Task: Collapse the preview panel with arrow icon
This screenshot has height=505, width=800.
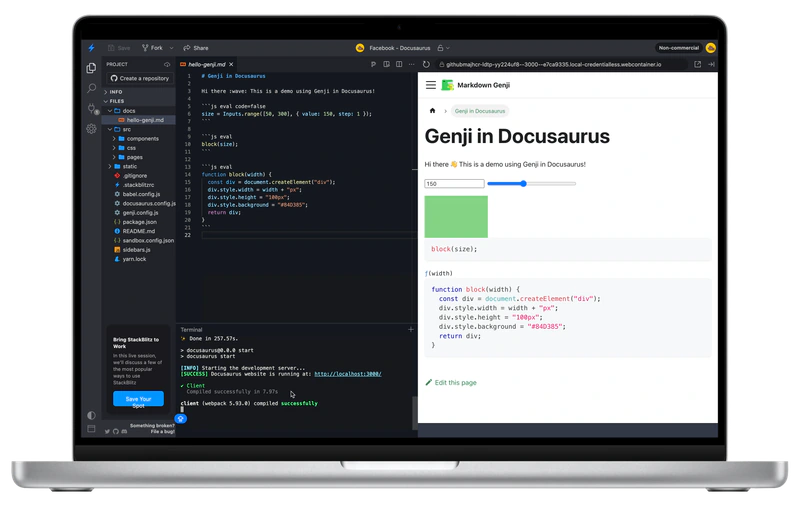Action: click(x=711, y=64)
